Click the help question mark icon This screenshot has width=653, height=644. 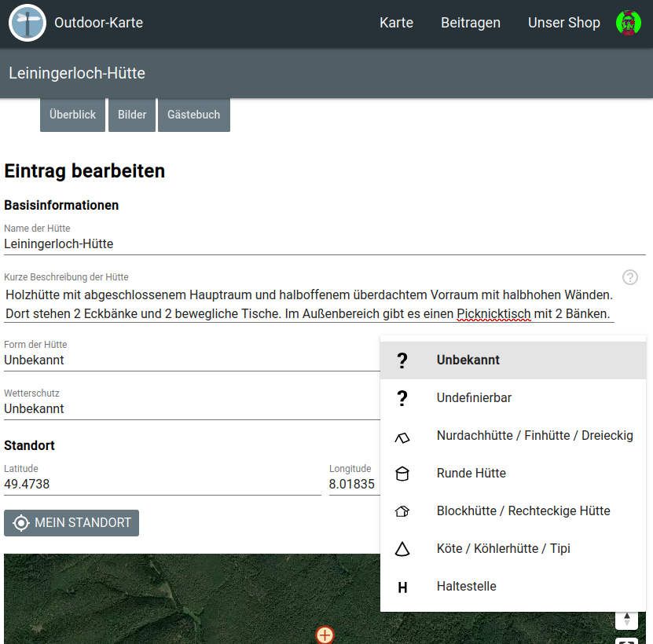click(x=629, y=277)
